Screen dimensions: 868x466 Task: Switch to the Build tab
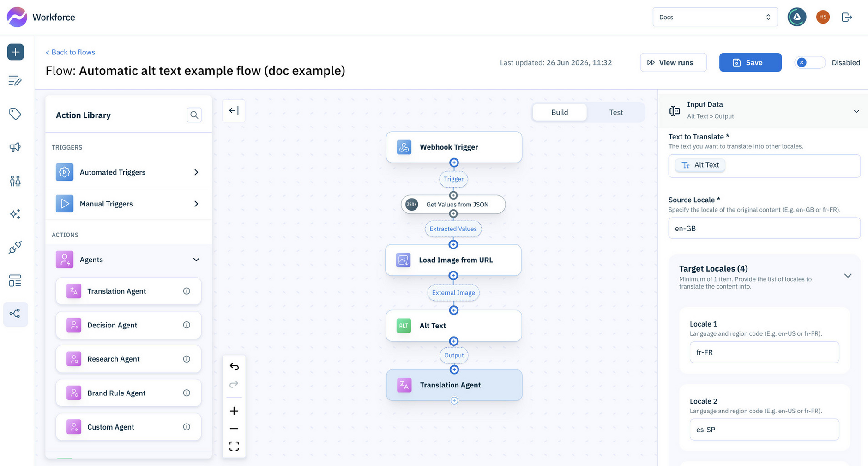[560, 112]
